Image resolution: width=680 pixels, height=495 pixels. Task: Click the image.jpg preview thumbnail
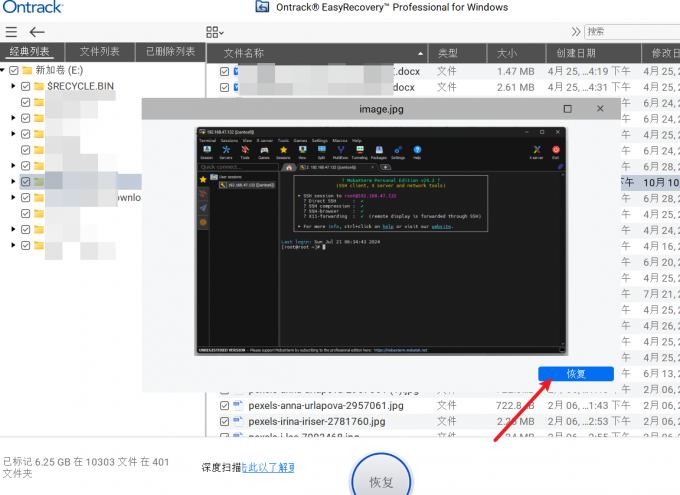(382, 241)
